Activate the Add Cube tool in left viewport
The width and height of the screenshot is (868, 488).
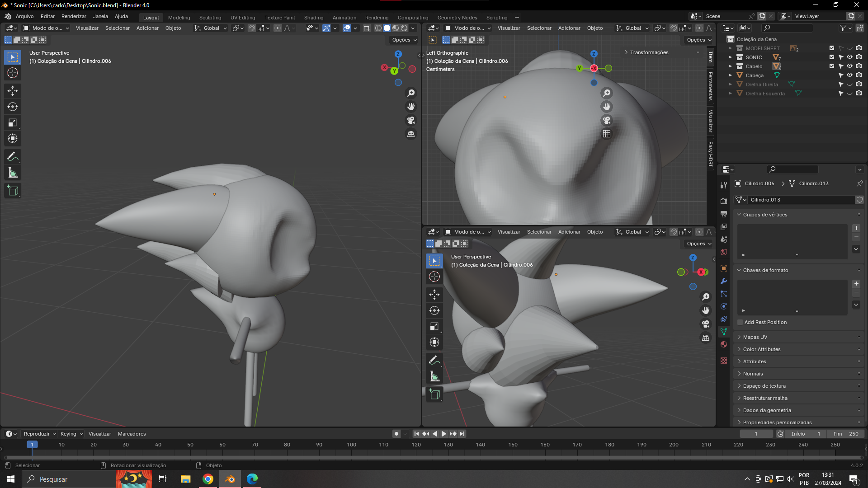tap(13, 191)
